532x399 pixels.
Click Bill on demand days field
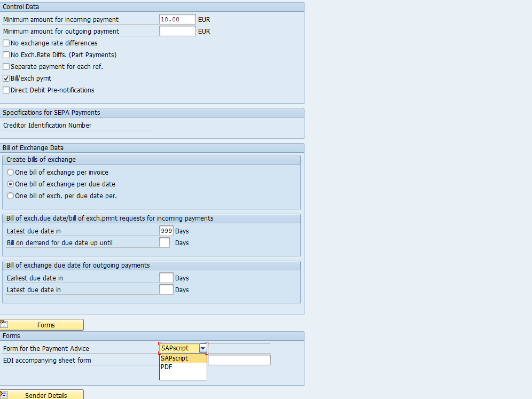click(x=165, y=242)
